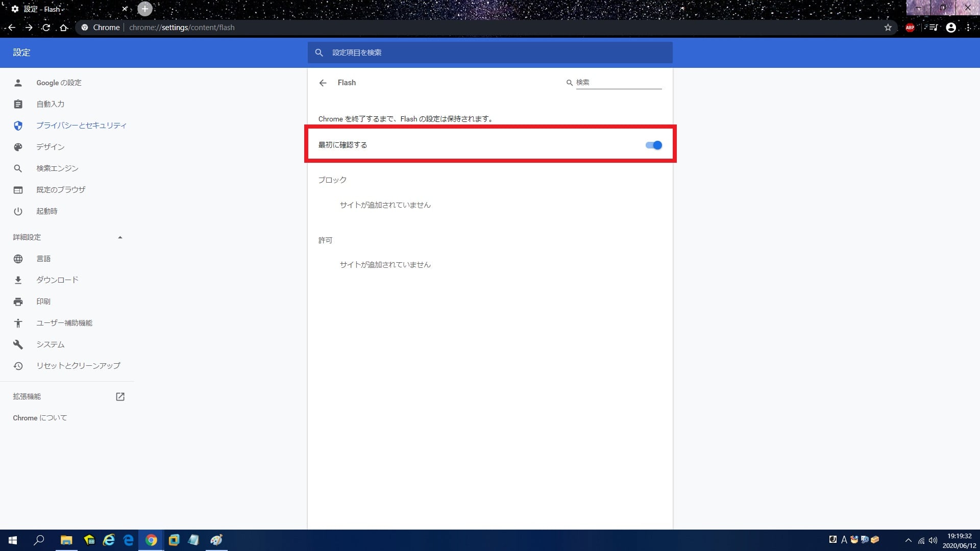The image size is (980, 551).
Task: Open the media control playlist icon
Action: (934, 28)
